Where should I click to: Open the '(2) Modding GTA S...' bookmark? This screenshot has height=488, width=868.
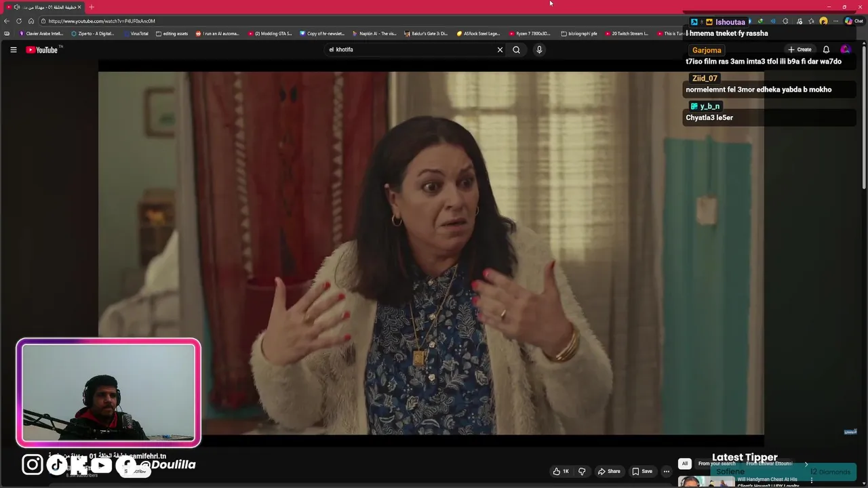[x=270, y=33]
